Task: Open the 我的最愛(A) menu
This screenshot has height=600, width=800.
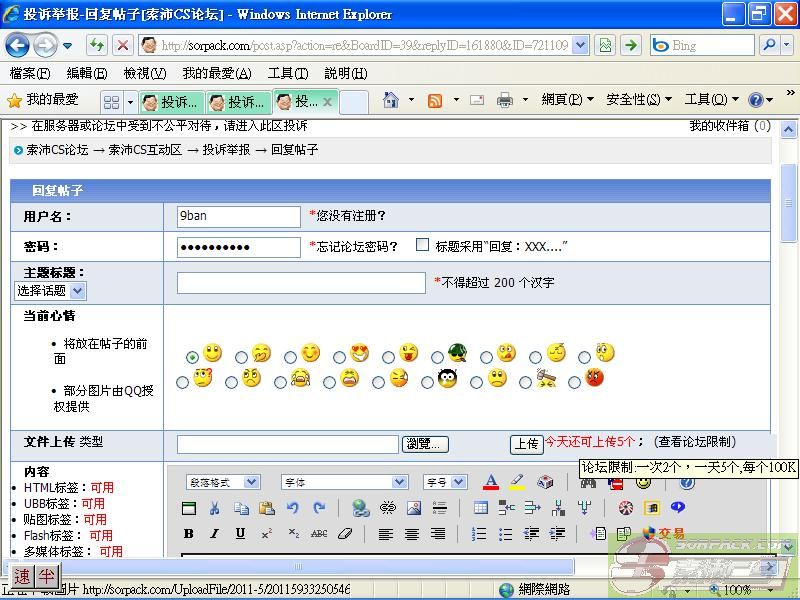Action: 216,73
